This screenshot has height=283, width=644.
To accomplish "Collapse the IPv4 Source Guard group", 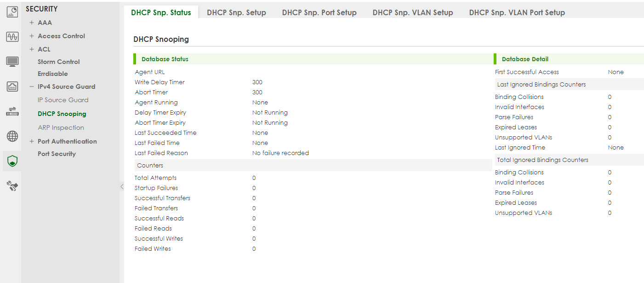I will click(x=32, y=87).
